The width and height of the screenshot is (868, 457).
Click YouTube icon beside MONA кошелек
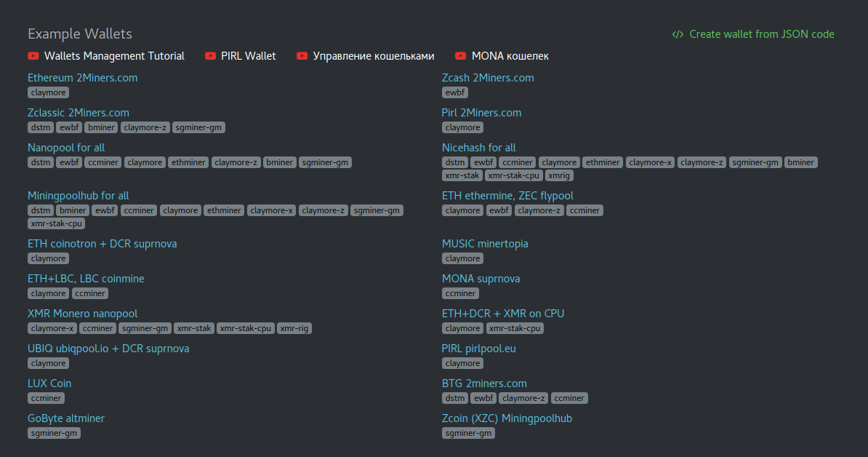click(461, 56)
